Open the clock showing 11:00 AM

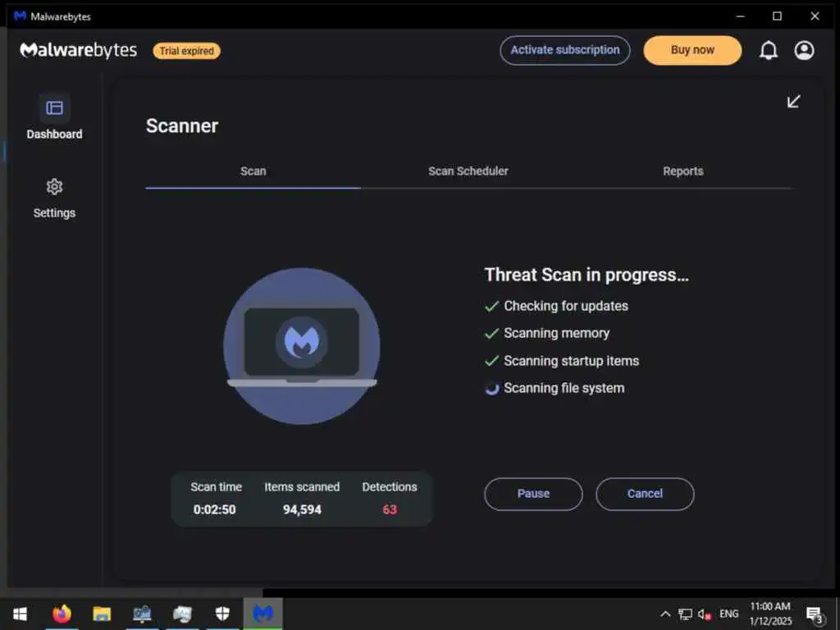click(769, 614)
